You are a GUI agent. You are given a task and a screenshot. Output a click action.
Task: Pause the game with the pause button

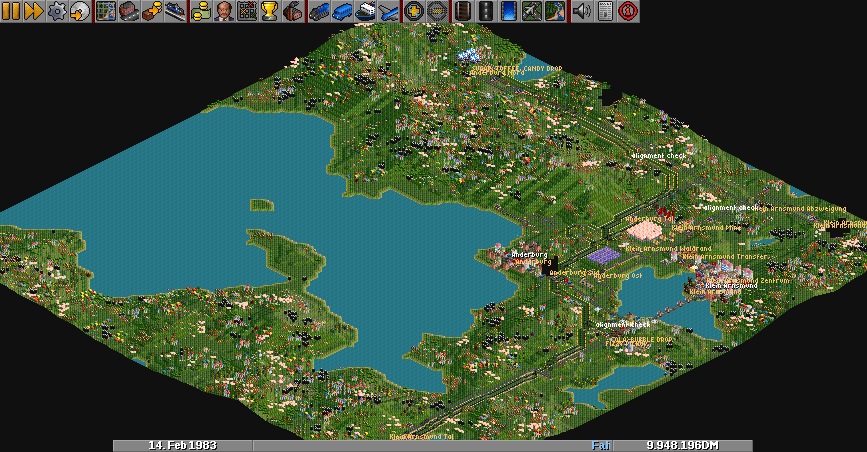click(11, 11)
